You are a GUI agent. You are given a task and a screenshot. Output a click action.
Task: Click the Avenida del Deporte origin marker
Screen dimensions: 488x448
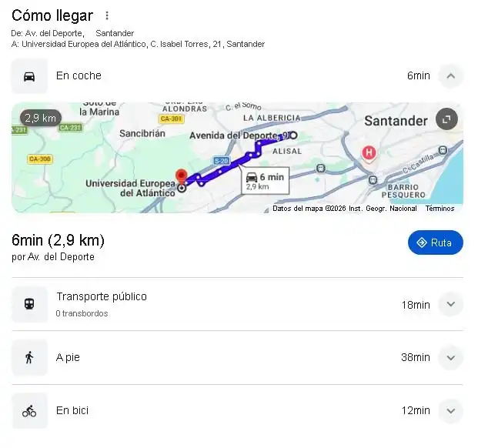click(x=293, y=135)
